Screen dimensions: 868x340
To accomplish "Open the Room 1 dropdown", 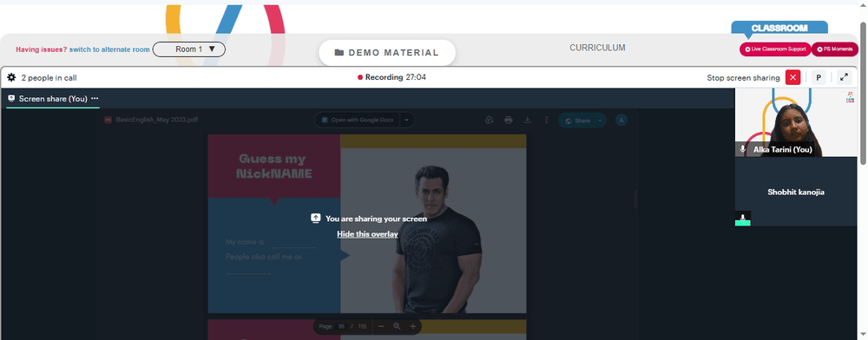I will point(188,49).
